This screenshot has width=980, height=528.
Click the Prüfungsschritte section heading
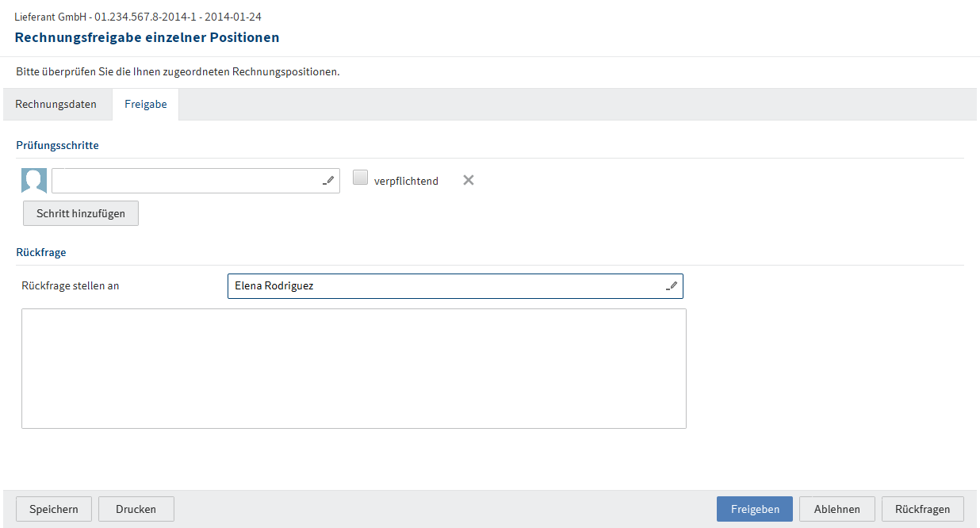coord(58,145)
